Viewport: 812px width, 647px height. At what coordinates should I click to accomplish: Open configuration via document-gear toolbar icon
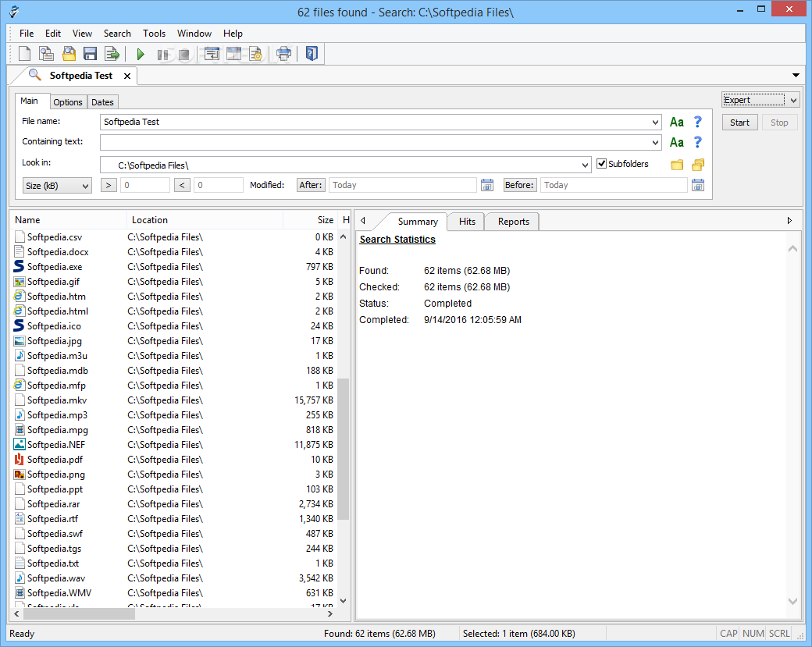tap(255, 54)
